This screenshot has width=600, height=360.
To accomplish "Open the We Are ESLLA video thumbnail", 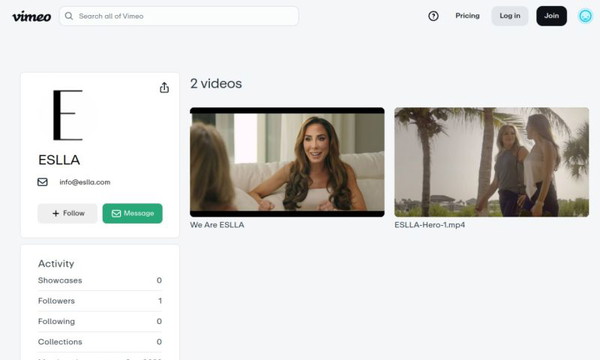I will click(287, 162).
